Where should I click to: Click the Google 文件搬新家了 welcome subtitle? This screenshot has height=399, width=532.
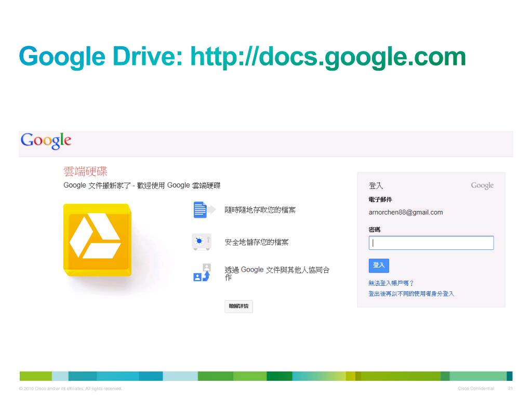[142, 185]
